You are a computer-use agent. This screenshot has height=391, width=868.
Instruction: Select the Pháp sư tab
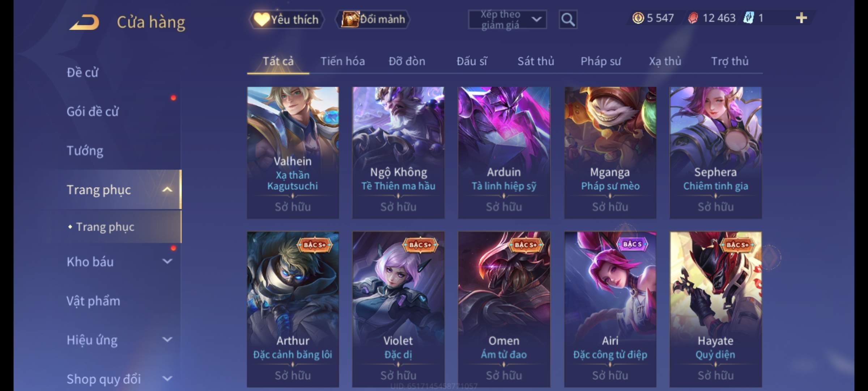tap(601, 61)
